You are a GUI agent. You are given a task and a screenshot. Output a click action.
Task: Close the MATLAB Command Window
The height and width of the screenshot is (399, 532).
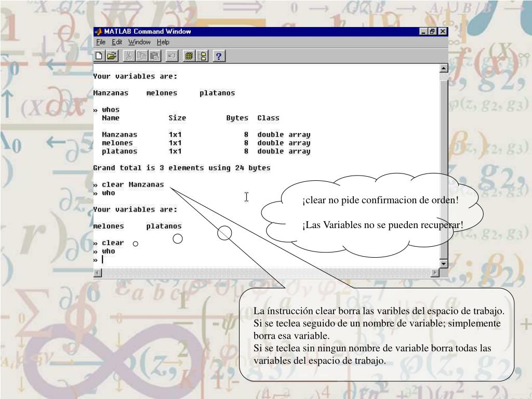443,32
